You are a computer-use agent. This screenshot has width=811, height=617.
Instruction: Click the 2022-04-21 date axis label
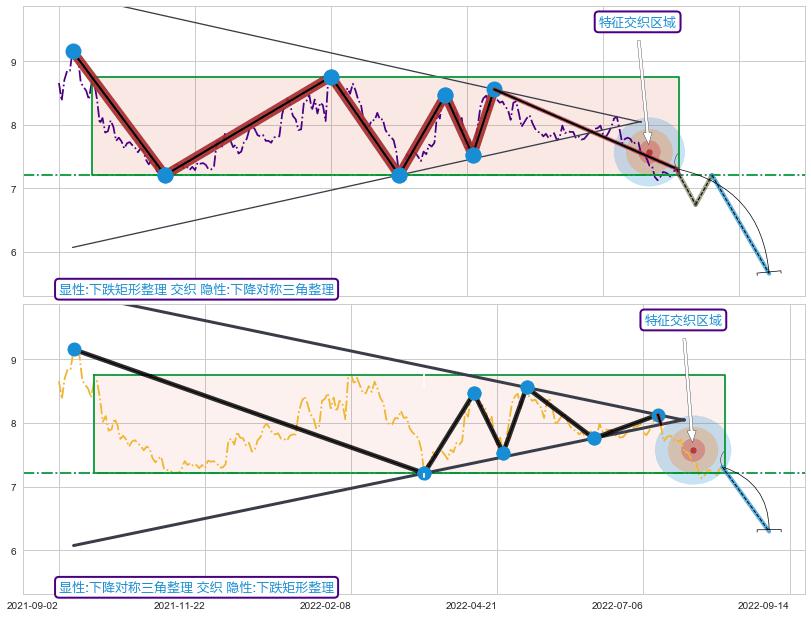tap(472, 605)
